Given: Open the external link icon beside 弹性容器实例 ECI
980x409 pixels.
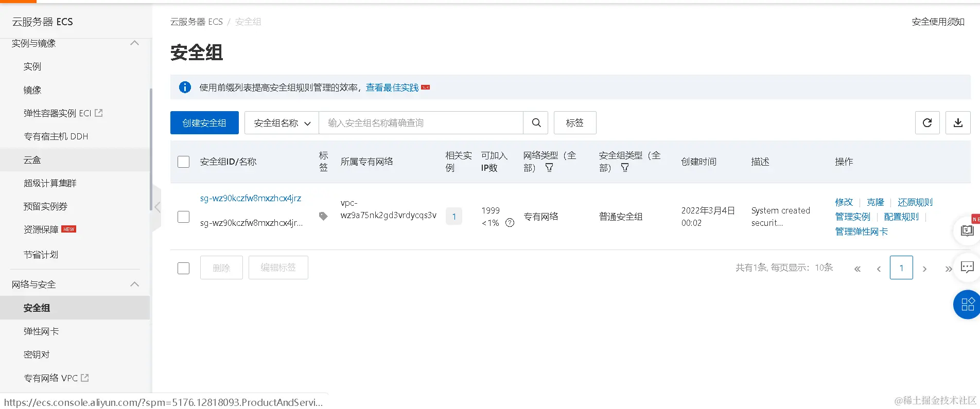Looking at the screenshot, I should click(x=99, y=113).
